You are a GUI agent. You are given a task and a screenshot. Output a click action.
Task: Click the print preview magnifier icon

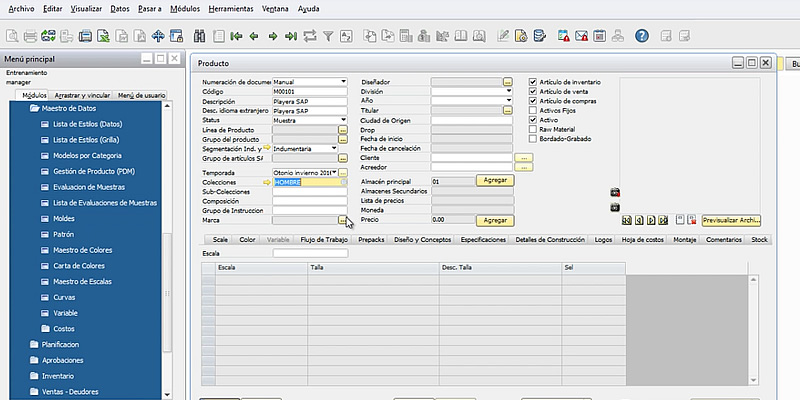click(x=10, y=36)
